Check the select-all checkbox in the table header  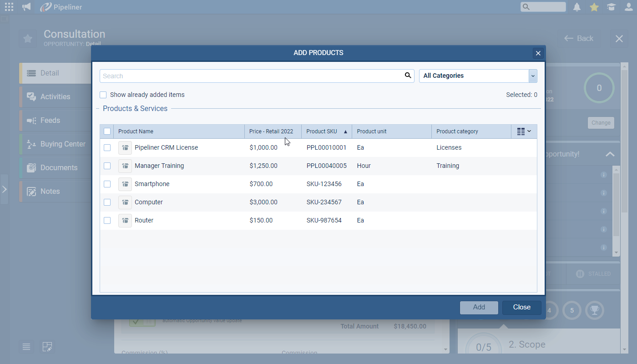coord(107,131)
